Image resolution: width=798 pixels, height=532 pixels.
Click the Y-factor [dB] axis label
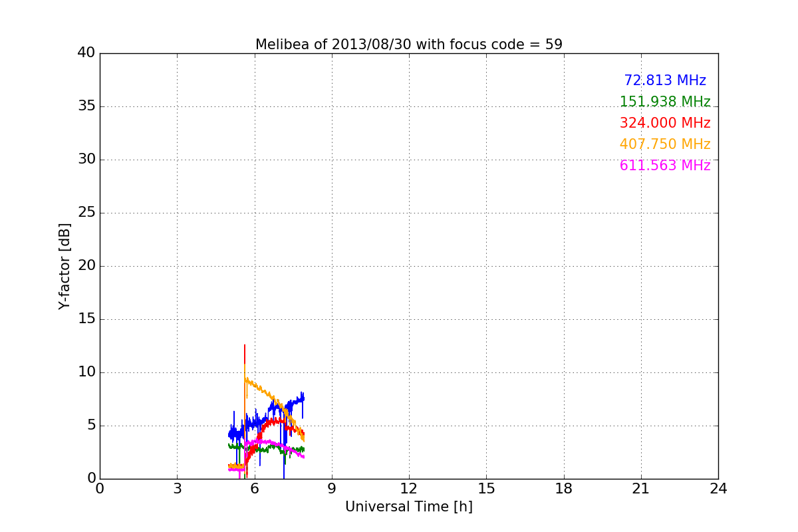coord(65,266)
